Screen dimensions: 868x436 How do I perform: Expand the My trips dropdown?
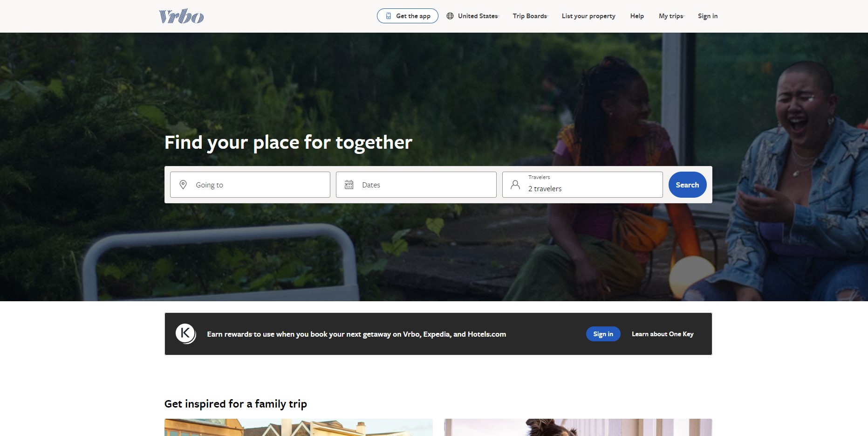[671, 16]
